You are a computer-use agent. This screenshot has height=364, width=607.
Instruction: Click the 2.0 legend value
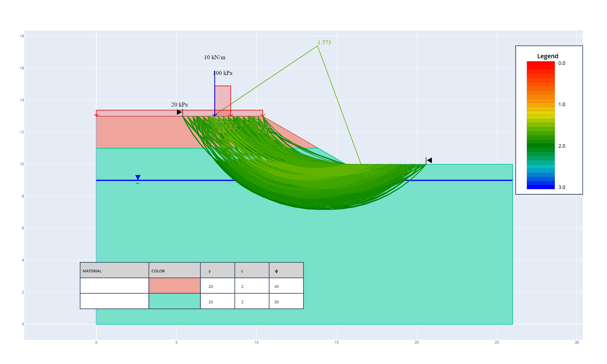(562, 146)
